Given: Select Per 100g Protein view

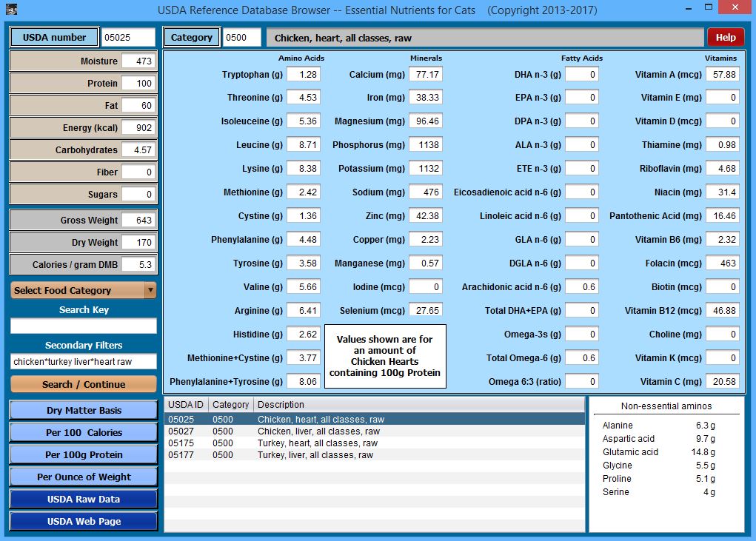Looking at the screenshot, I should (84, 455).
